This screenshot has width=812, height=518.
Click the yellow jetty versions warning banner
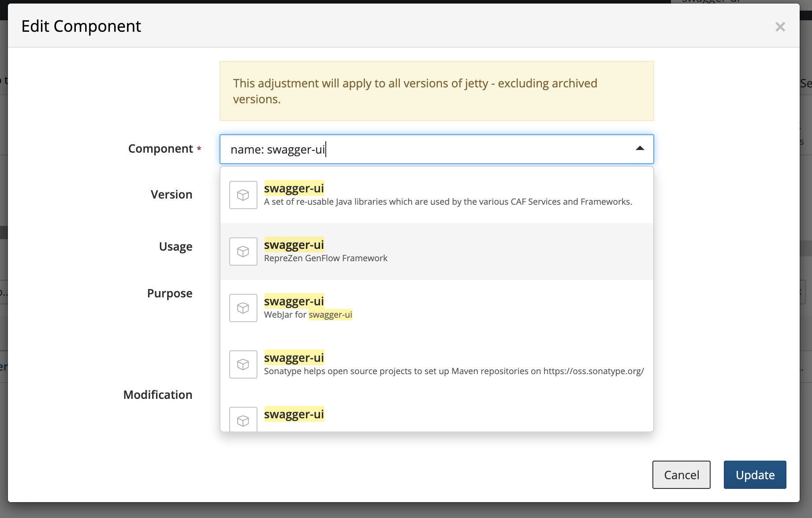(x=437, y=90)
